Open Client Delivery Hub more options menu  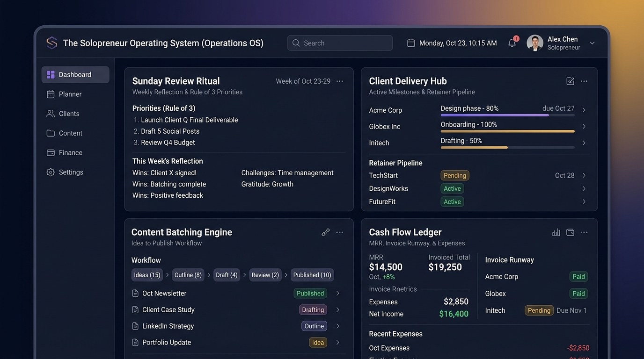coord(584,81)
